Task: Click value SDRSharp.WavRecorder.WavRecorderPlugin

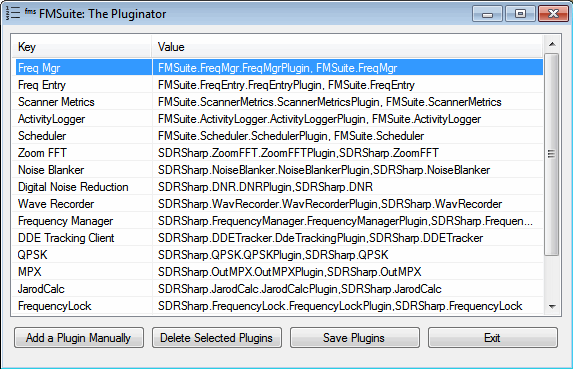Action: pos(330,203)
